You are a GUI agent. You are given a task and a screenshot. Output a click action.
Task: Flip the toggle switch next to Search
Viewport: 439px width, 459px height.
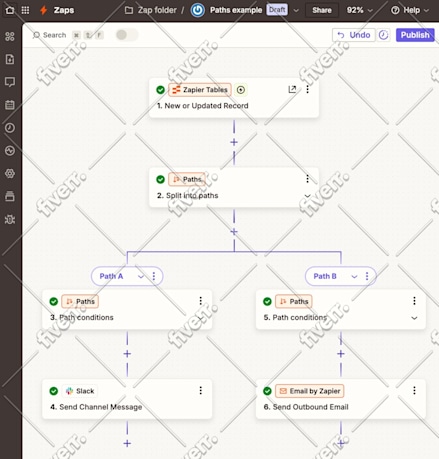(x=126, y=35)
